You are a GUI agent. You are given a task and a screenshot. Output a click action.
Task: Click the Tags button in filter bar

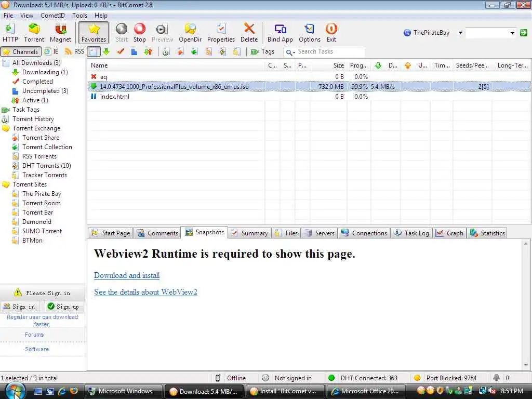click(x=262, y=51)
